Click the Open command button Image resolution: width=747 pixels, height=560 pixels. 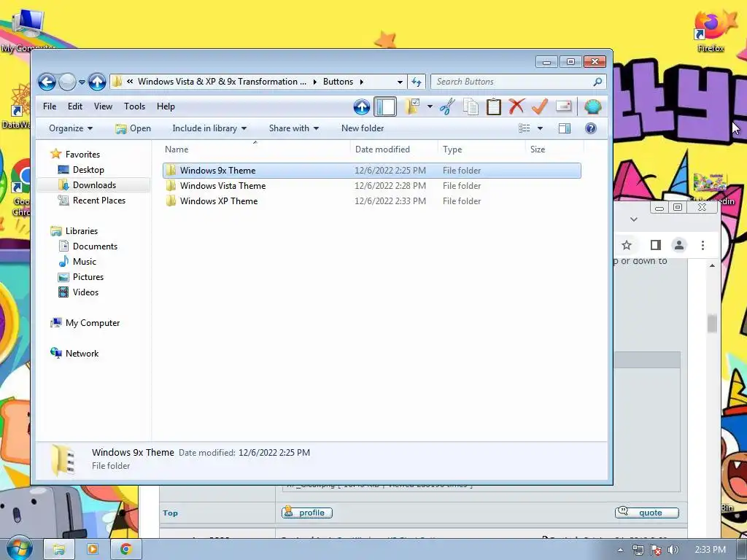tap(133, 128)
